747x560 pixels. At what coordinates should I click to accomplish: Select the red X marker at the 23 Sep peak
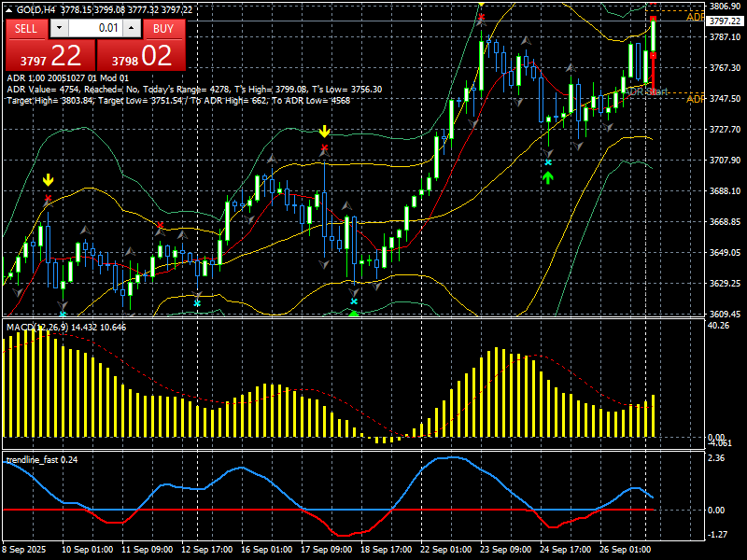pyautogui.click(x=482, y=17)
